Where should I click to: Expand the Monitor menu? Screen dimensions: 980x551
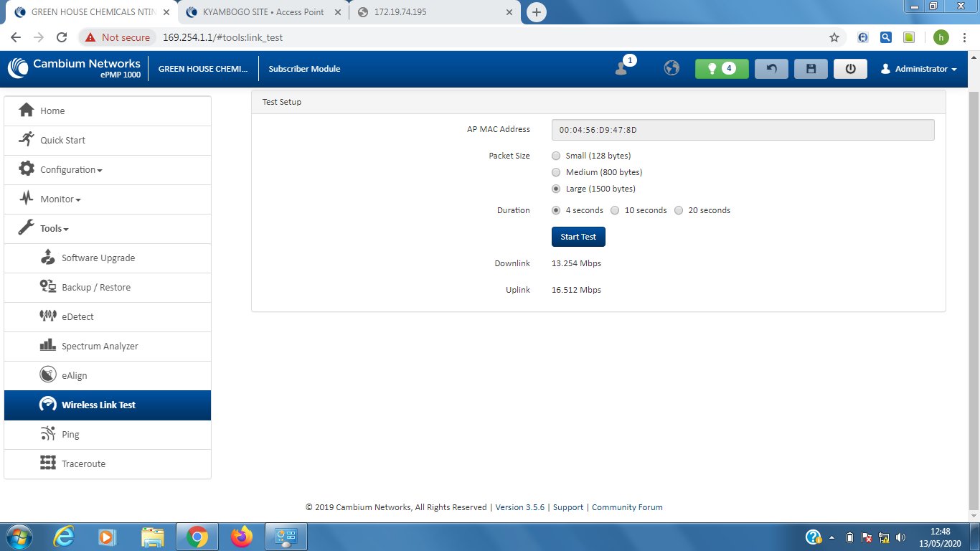pos(60,199)
